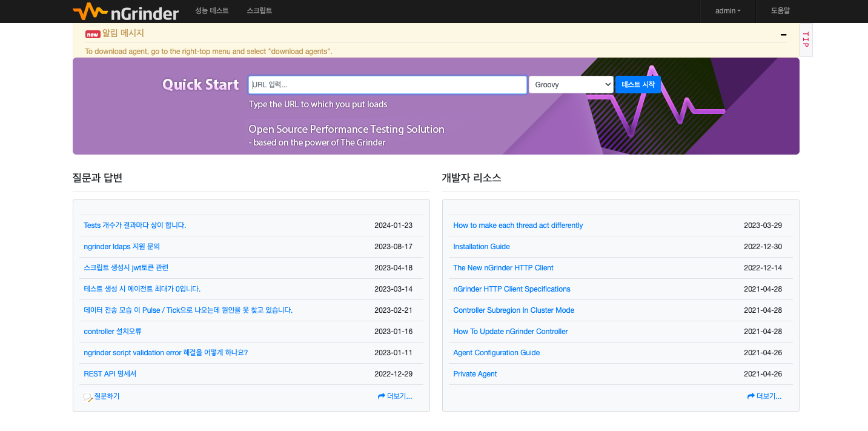Viewport: 868px width, 431px height.
Task: Open the vertical TIP tab
Action: click(806, 40)
